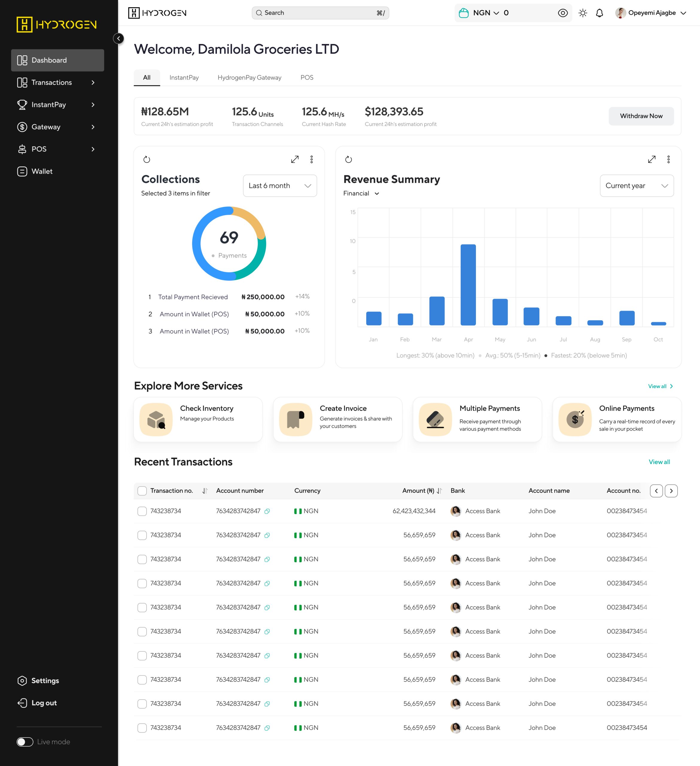Copy first row account number
The width and height of the screenshot is (700, 766).
(267, 511)
